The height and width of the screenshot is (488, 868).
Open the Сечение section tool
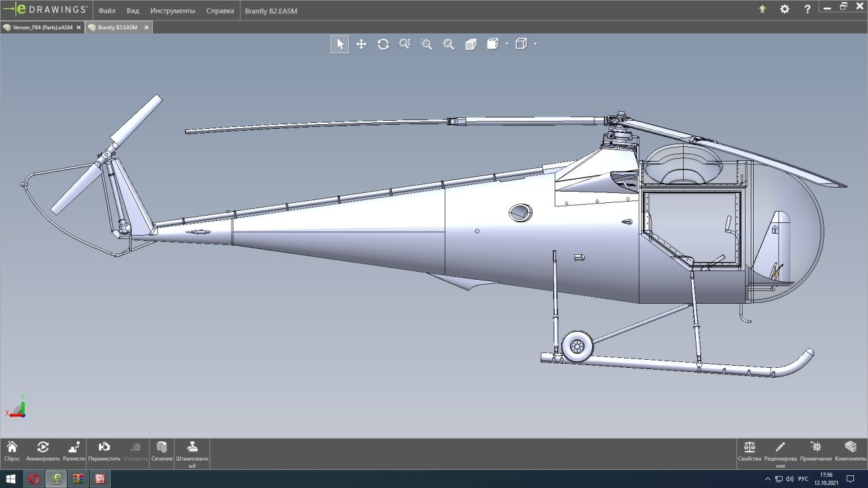tap(162, 452)
